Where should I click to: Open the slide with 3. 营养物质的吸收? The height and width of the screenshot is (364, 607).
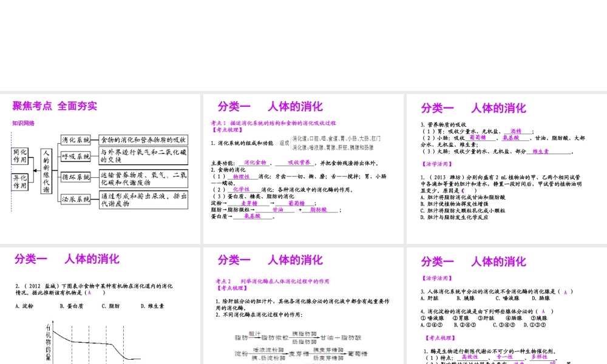point(507,169)
